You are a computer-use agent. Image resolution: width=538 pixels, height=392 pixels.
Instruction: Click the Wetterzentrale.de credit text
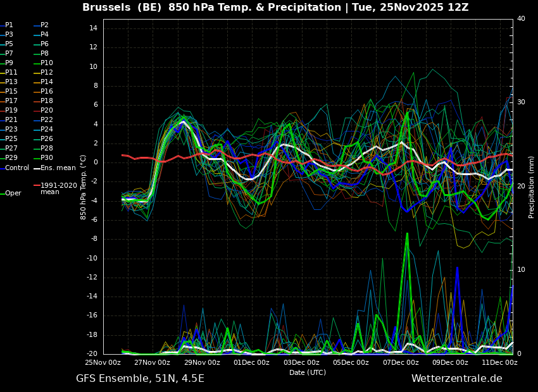(457, 379)
